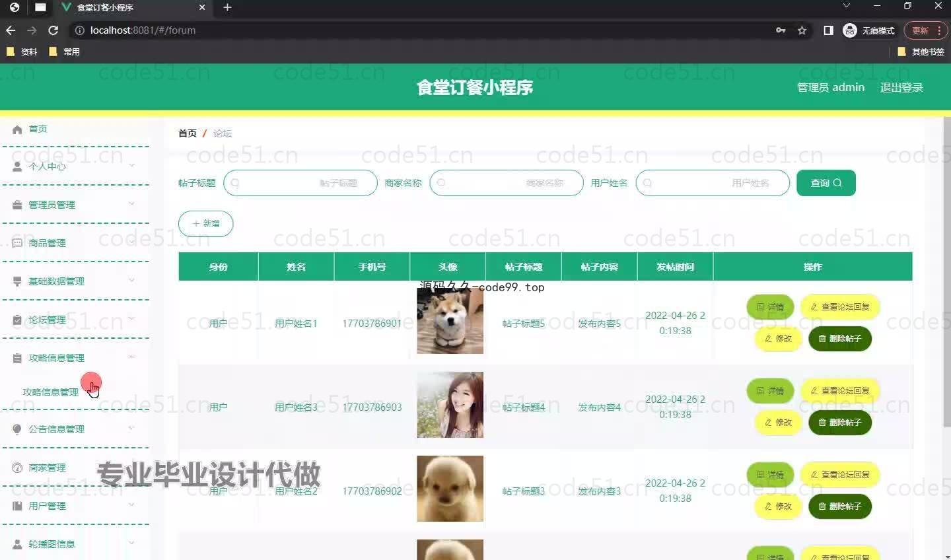This screenshot has height=560, width=951.
Task: Bookmark this page with the star icon
Action: pyautogui.click(x=802, y=30)
